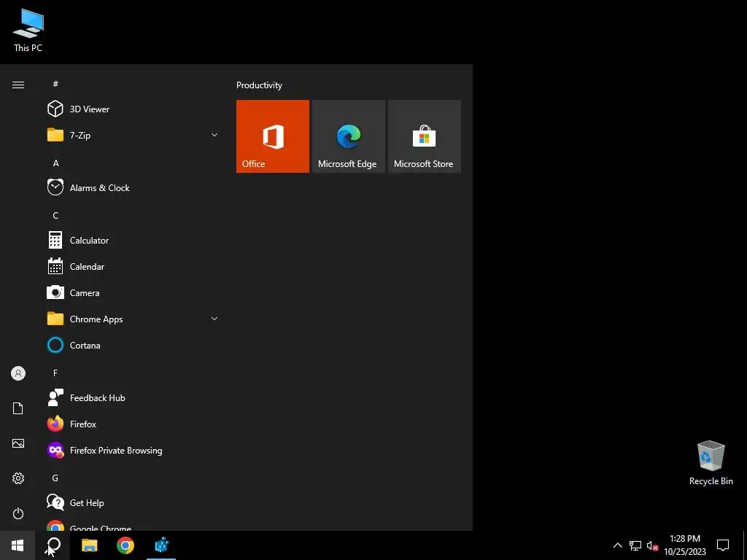Expand the 7-Zip folder chevron
747x560 pixels.
click(x=214, y=135)
